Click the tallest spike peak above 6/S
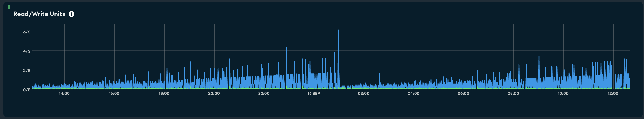Viewport: 644px width, 119px height. (x=338, y=30)
